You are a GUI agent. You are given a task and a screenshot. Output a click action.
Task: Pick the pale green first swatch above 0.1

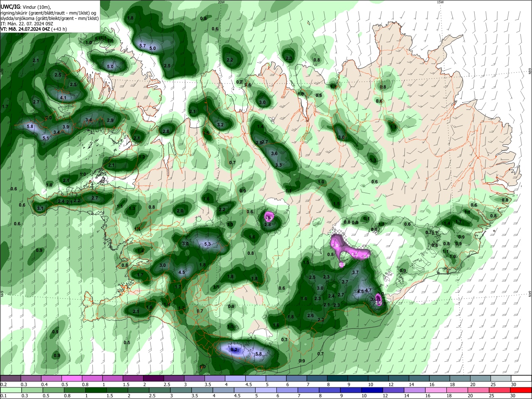point(10,390)
